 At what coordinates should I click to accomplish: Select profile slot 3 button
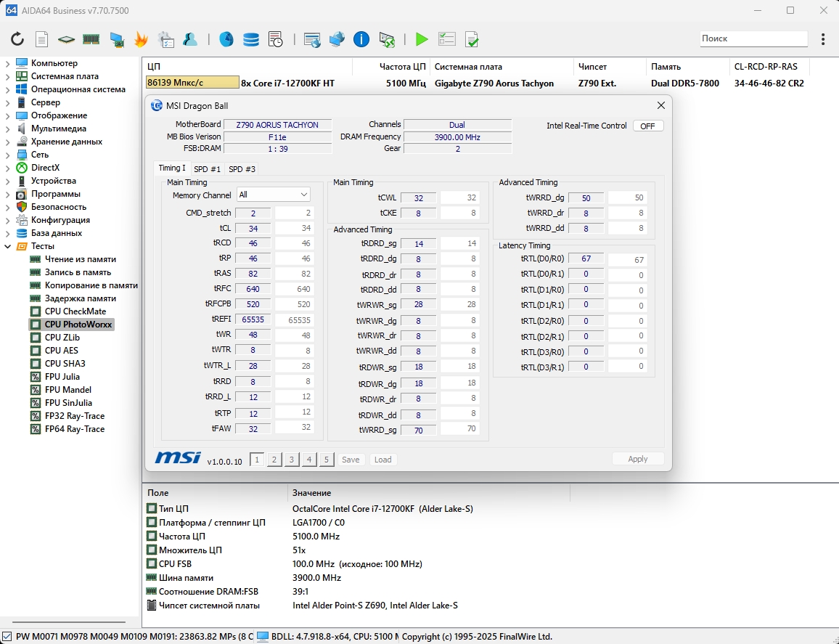point(292,460)
